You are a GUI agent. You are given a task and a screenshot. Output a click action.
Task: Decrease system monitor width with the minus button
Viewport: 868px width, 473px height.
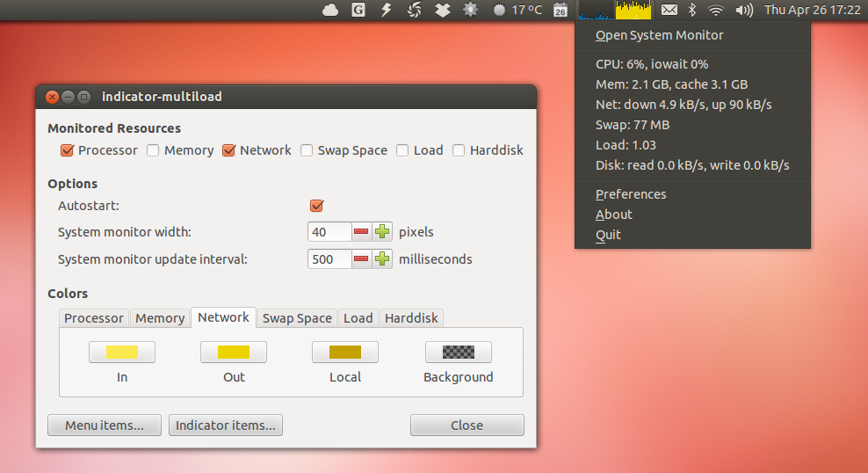click(x=361, y=232)
